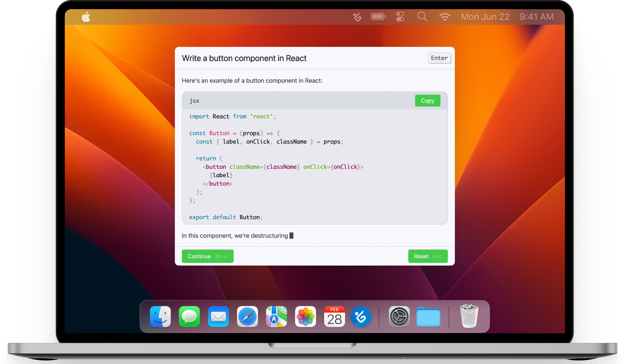
Task: Open Finder from the dock
Action: (x=160, y=316)
